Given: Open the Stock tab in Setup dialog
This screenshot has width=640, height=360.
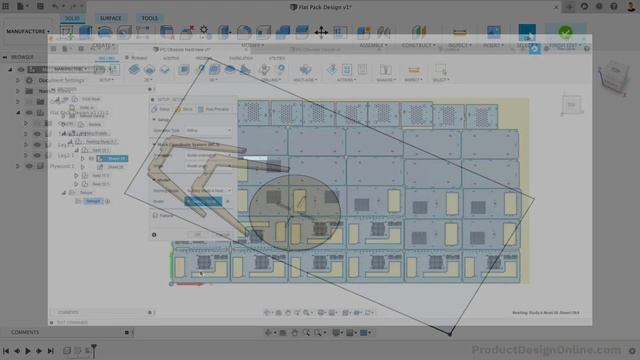Looking at the screenshot, I should (184, 109).
